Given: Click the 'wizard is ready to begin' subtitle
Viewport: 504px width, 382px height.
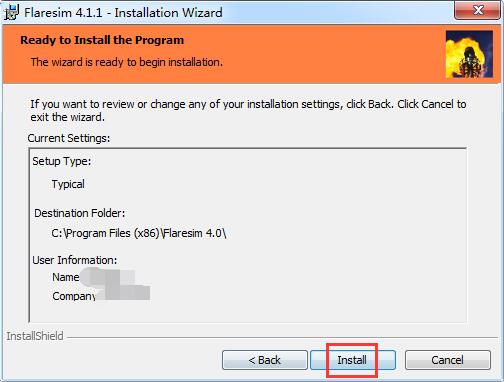Looking at the screenshot, I should (127, 62).
